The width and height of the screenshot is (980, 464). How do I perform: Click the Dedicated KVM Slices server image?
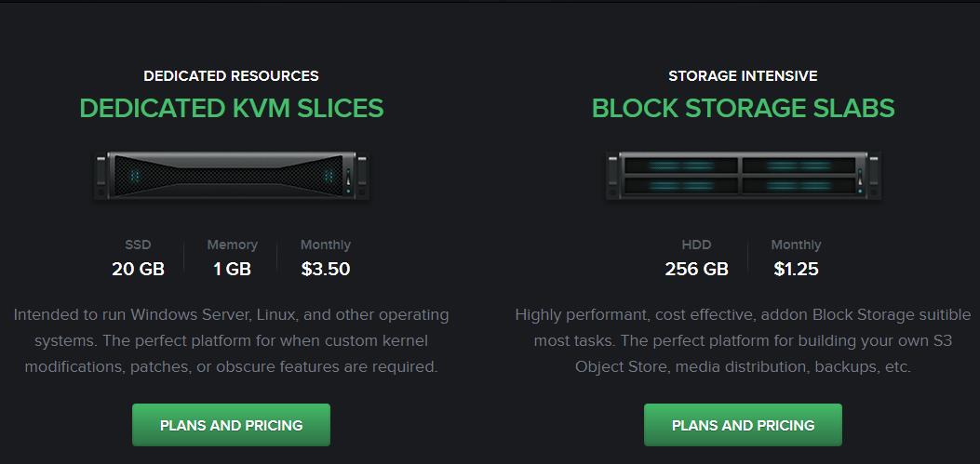click(231, 176)
